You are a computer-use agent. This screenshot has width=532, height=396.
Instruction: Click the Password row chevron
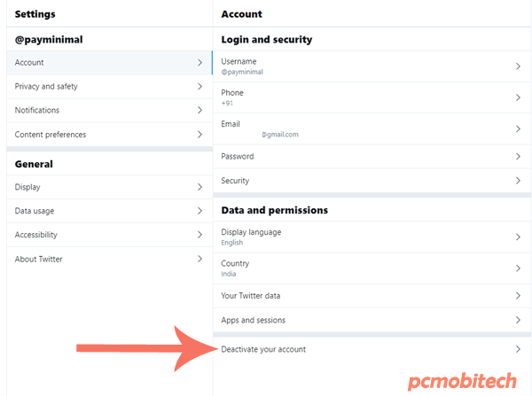(518, 157)
